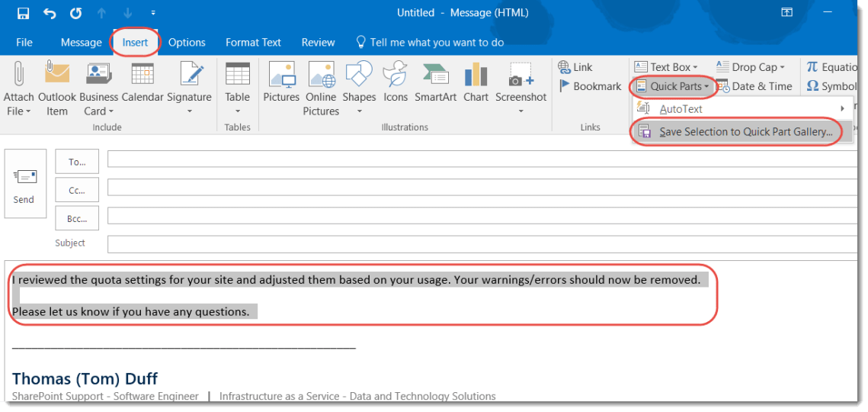
Task: Click the 'Please let us know' line
Action: click(130, 311)
